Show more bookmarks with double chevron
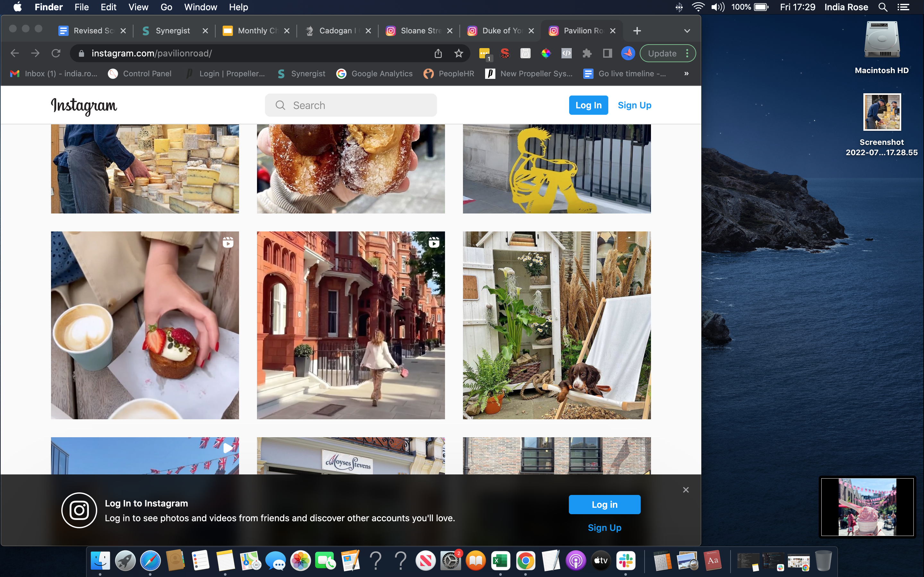924x577 pixels. pyautogui.click(x=686, y=74)
